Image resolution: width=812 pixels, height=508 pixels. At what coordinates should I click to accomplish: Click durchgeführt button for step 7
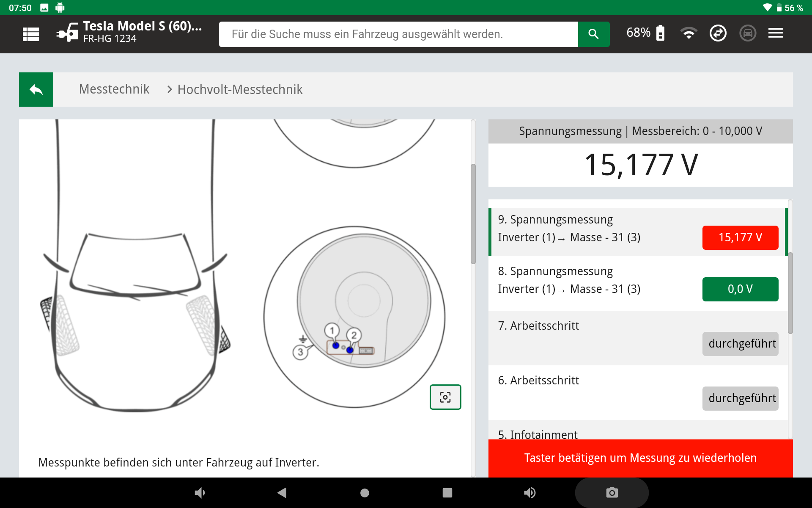[x=740, y=344]
